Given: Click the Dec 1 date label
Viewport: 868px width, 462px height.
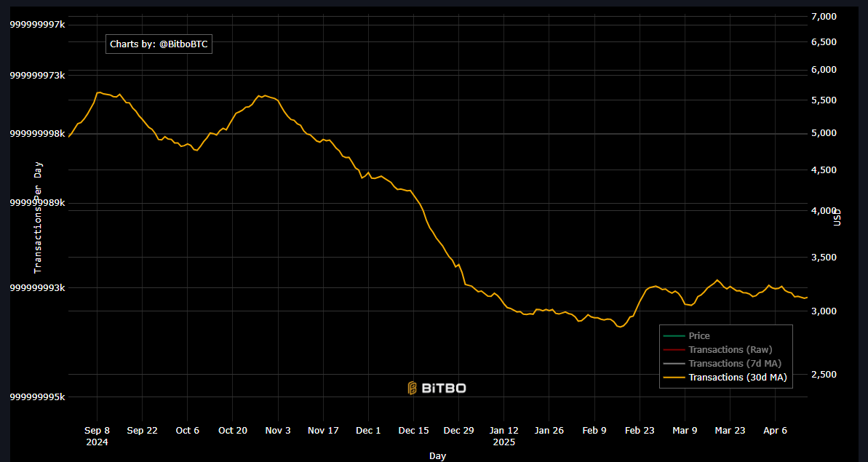Looking at the screenshot, I should (x=368, y=431).
